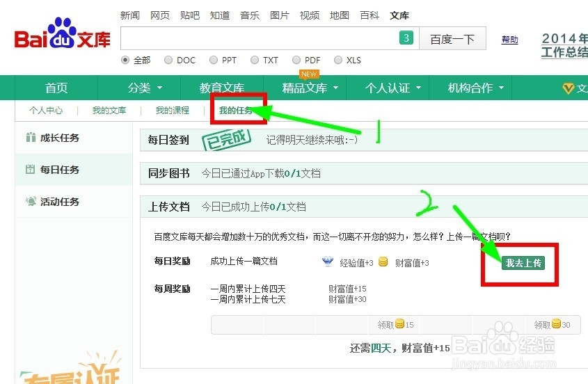588x384 pixels.
Task: Click the text 成功上传一篇文档
Action: 244,261
